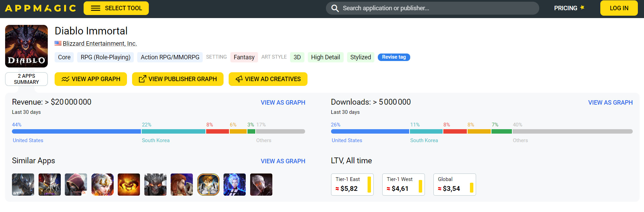
Task: Click View As Graph for Similar Apps
Action: click(283, 161)
